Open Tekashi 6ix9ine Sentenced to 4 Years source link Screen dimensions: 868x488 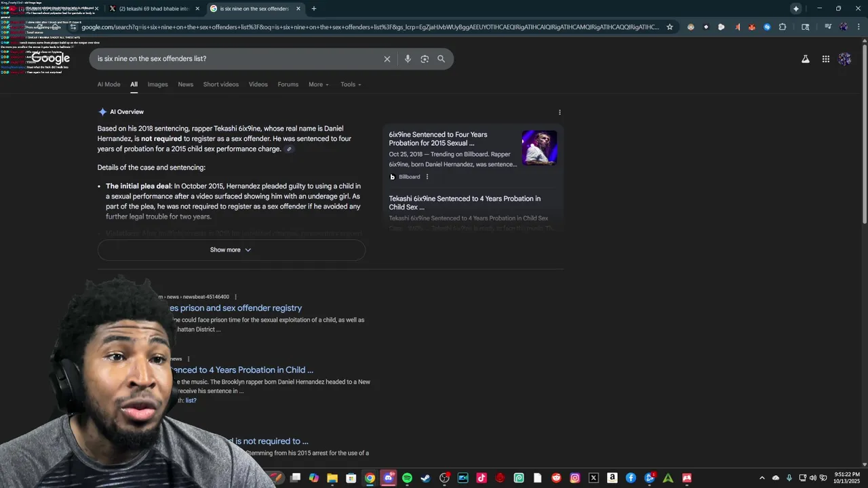click(x=465, y=203)
